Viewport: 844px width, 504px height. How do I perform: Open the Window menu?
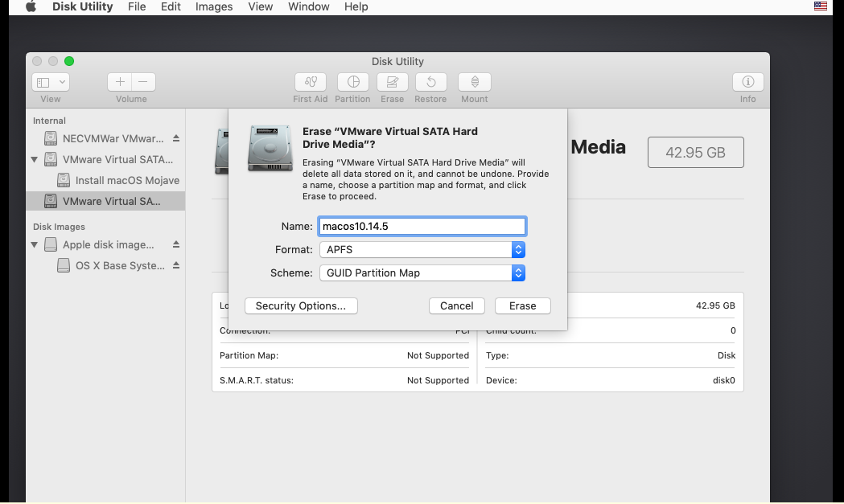tap(308, 6)
